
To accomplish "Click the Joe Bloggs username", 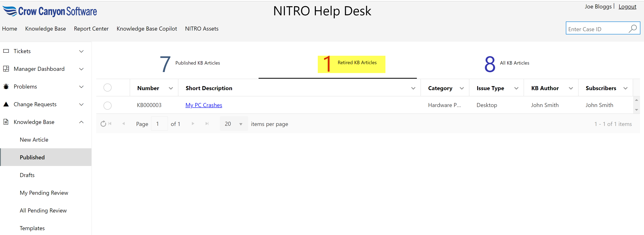I will 598,6.
